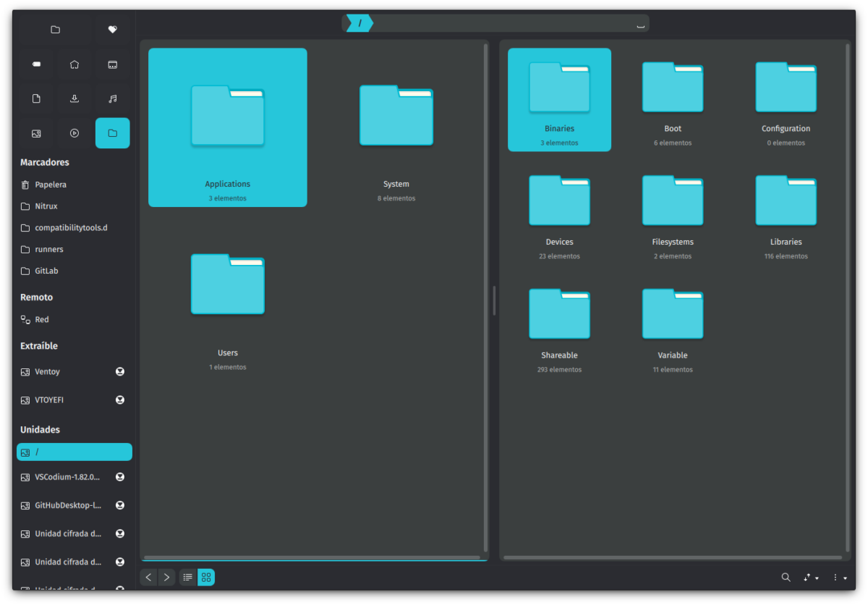Go to the Home icon in quick access
Viewport: 868px width, 605px height.
pyautogui.click(x=74, y=64)
